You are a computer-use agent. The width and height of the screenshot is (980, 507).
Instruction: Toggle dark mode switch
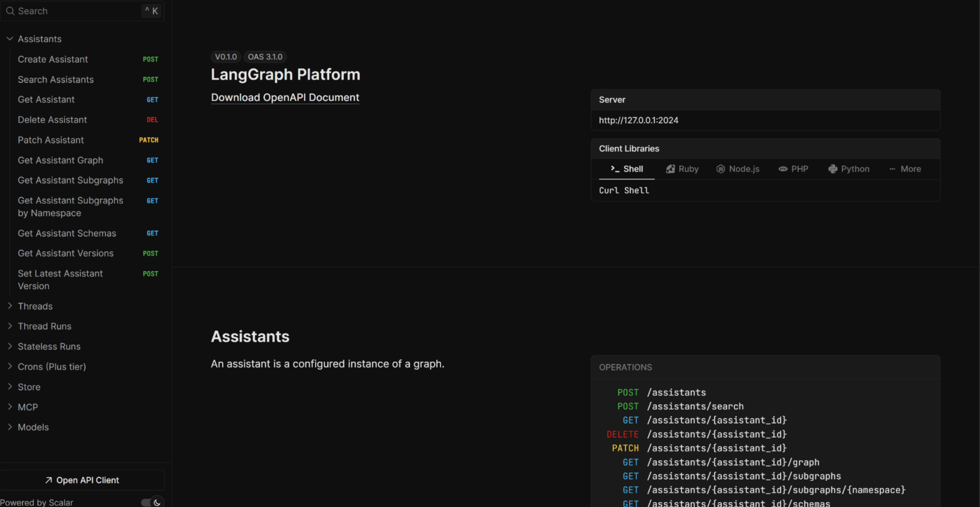[151, 502]
